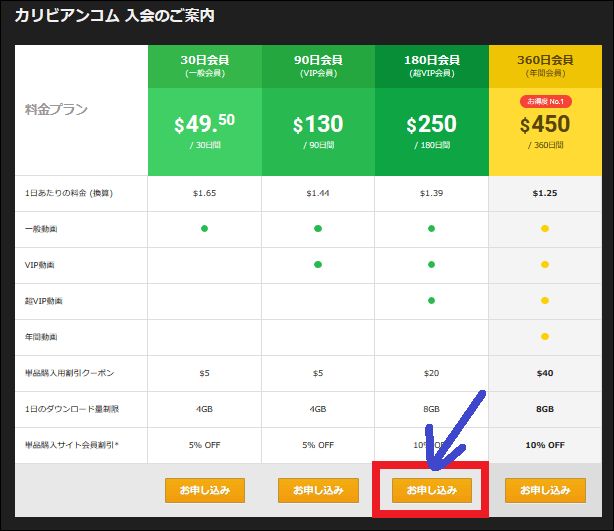This screenshot has height=531, width=614.
Task: Click green dot for 180日会員 超VIP動画
Action: 431,301
